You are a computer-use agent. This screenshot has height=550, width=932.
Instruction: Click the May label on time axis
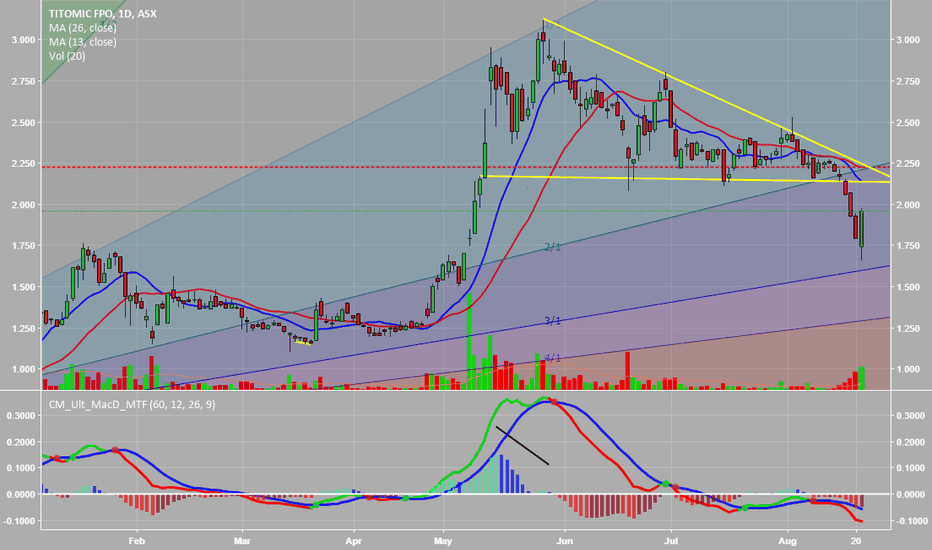pyautogui.click(x=443, y=540)
